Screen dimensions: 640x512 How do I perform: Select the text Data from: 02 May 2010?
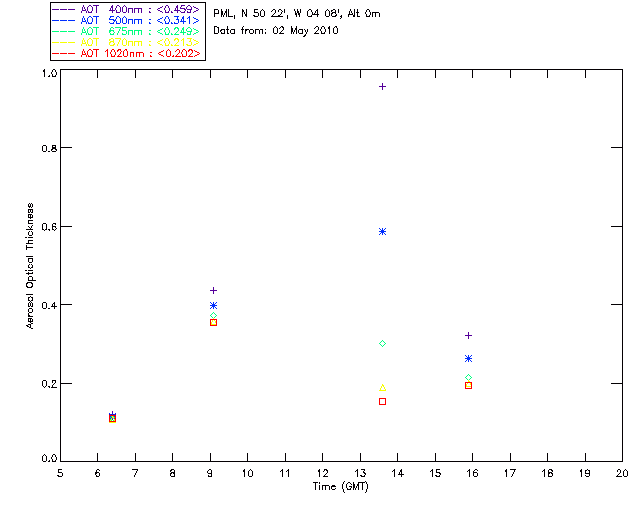[x=276, y=31]
